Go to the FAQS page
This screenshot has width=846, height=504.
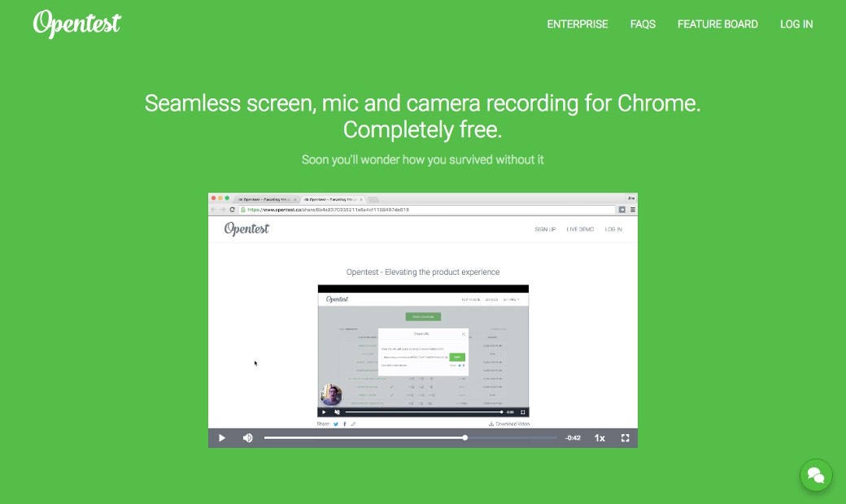[643, 24]
